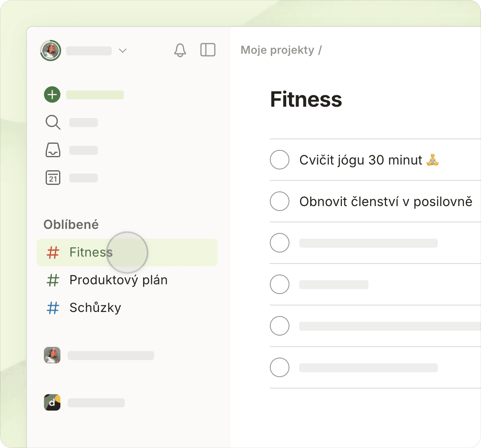The height and width of the screenshot is (448, 481).
Task: Expand the account dropdown chevron
Action: (123, 51)
